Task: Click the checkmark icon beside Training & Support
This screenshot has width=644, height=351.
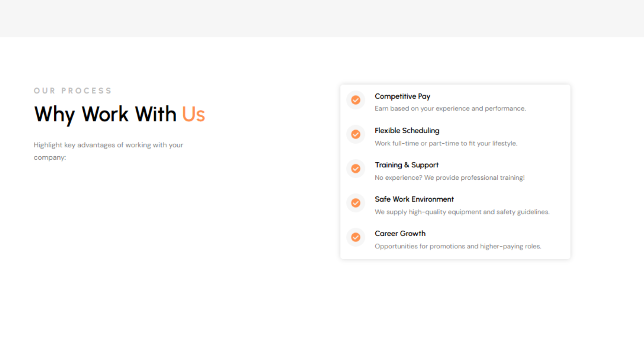Action: 356,169
